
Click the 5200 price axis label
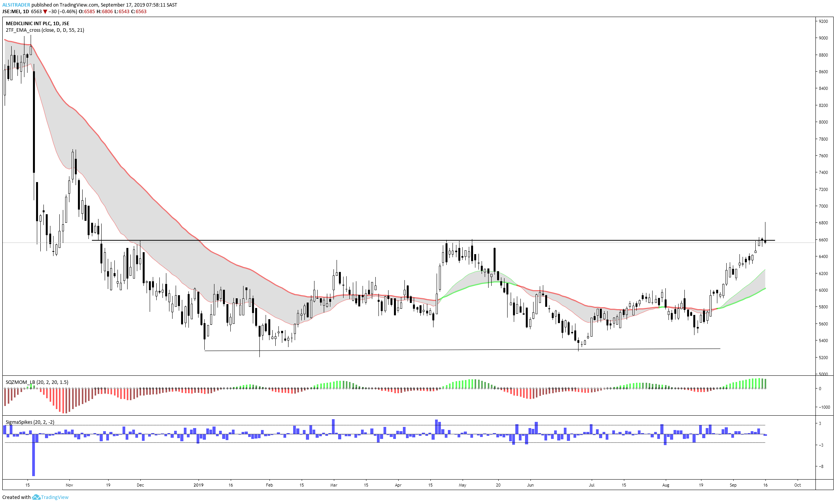coord(823,358)
